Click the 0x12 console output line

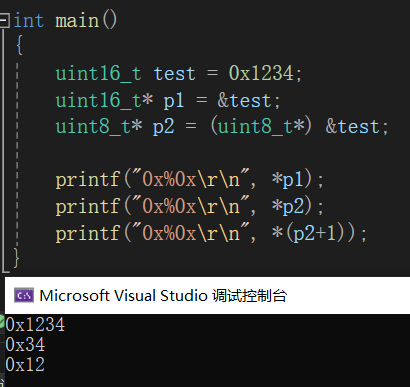pyautogui.click(x=25, y=365)
